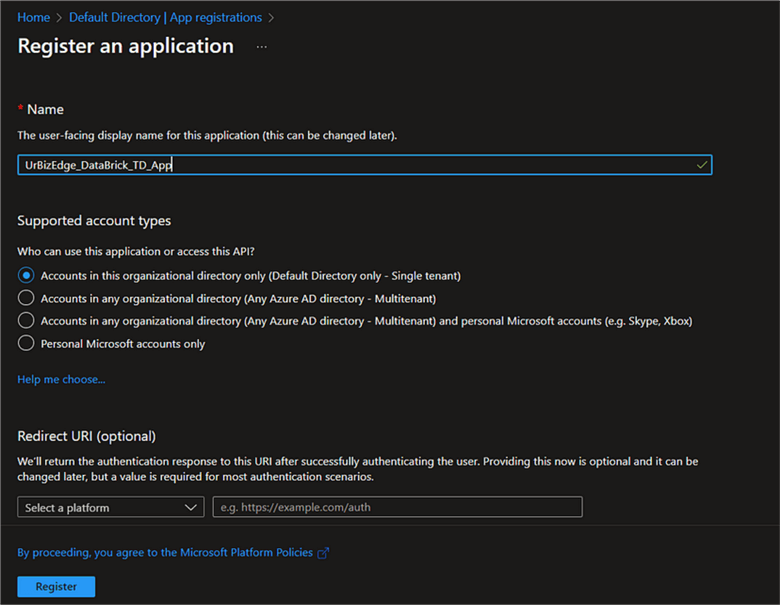Click the green validation checkmark in Name field
The image size is (780, 605).
tap(702, 165)
